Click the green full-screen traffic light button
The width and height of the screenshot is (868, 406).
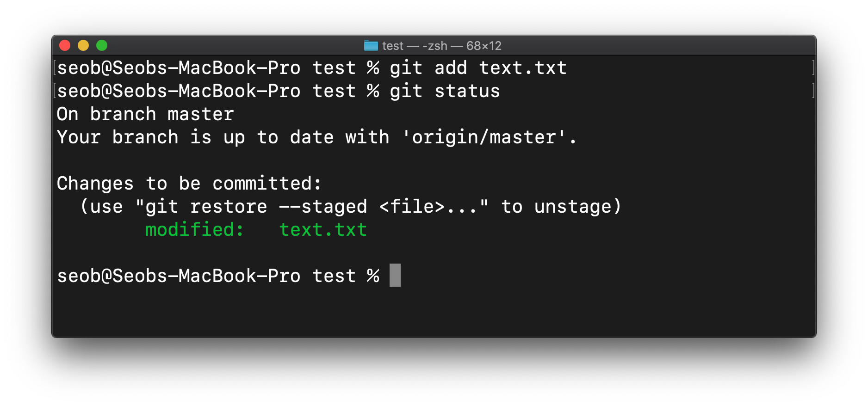point(102,45)
